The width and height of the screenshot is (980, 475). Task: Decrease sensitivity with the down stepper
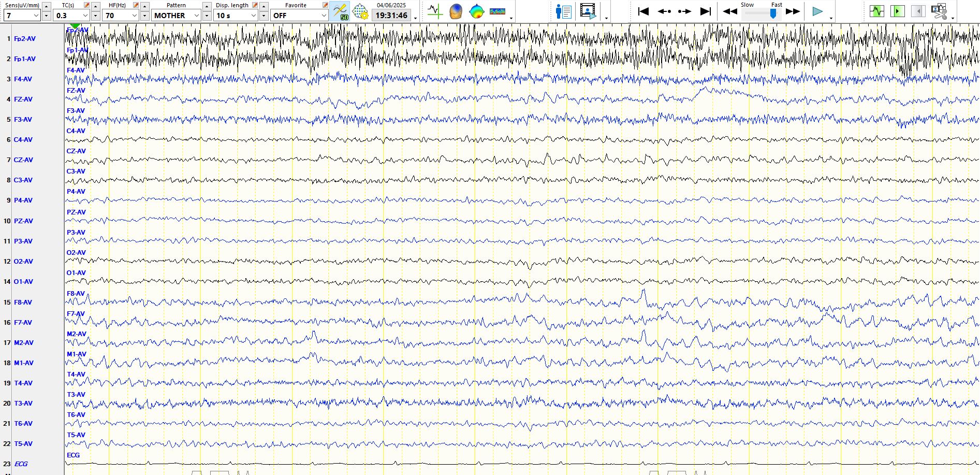46,16
